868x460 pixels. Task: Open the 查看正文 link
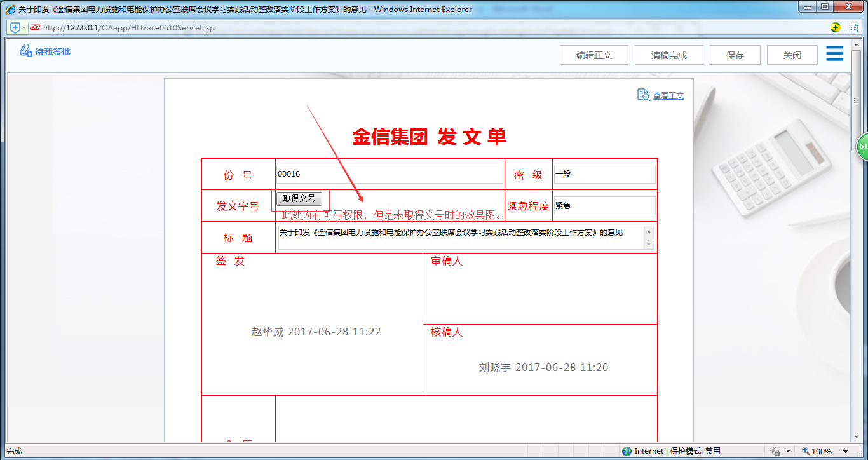coord(668,95)
